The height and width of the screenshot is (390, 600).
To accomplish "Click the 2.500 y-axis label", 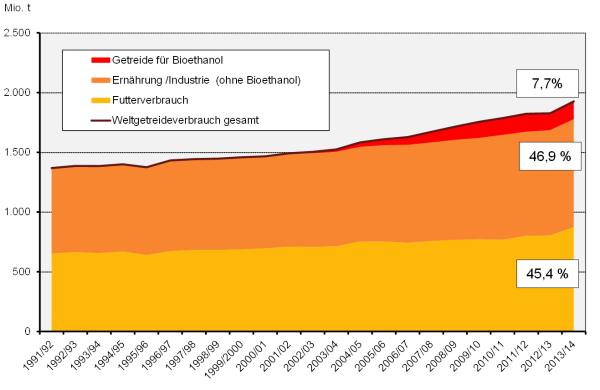I will pyautogui.click(x=17, y=33).
